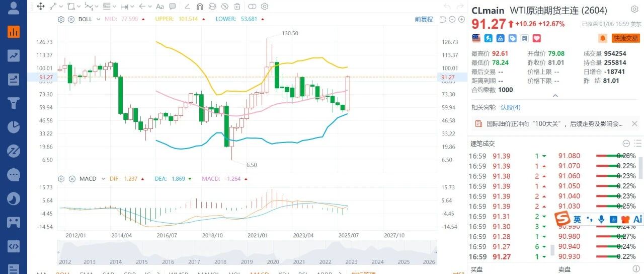Click the 快捷交易 quick trade button
The image size is (644, 274).
coord(626,38)
